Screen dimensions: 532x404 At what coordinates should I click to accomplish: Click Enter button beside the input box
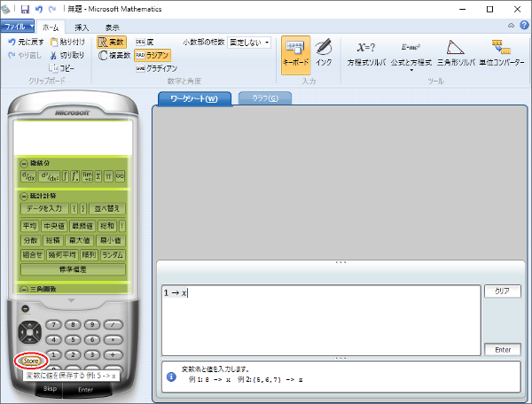[503, 350]
